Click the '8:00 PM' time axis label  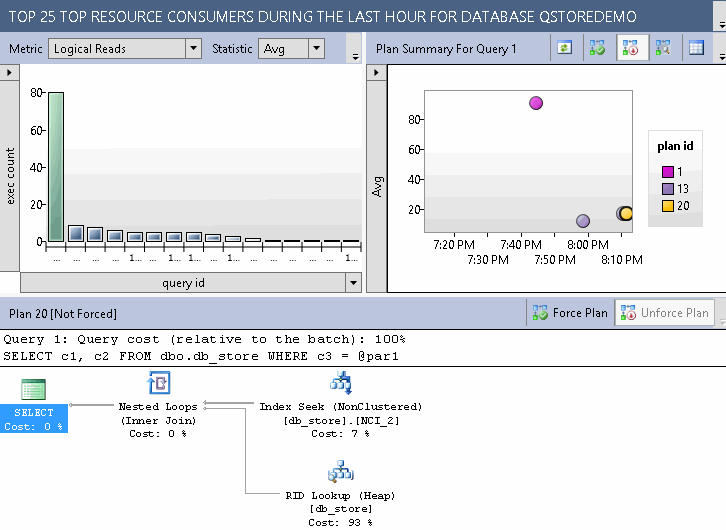pos(588,244)
